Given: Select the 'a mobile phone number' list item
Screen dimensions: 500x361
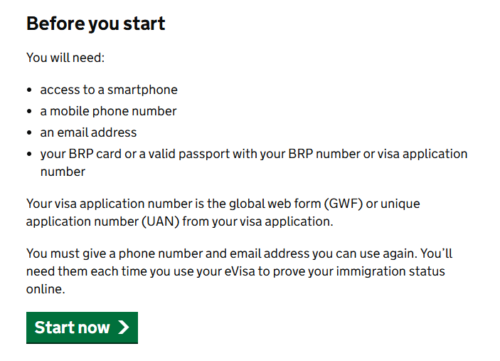Looking at the screenshot, I should pyautogui.click(x=108, y=111).
